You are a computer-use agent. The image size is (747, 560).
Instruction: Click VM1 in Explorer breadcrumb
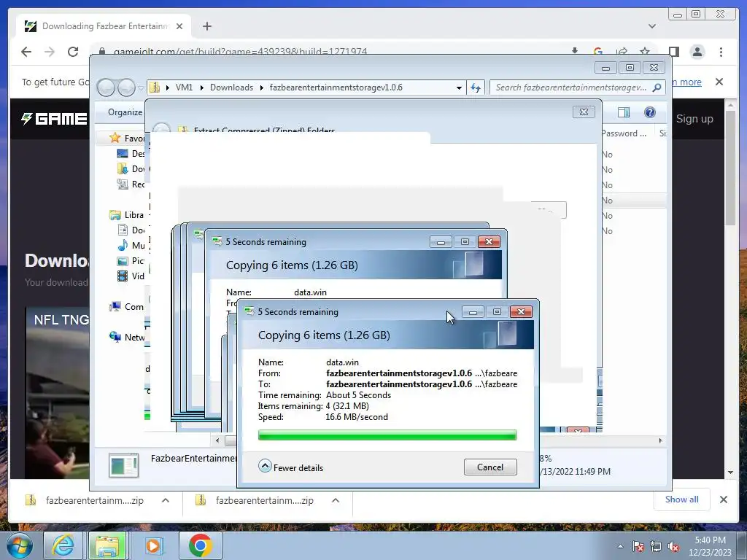tap(184, 87)
